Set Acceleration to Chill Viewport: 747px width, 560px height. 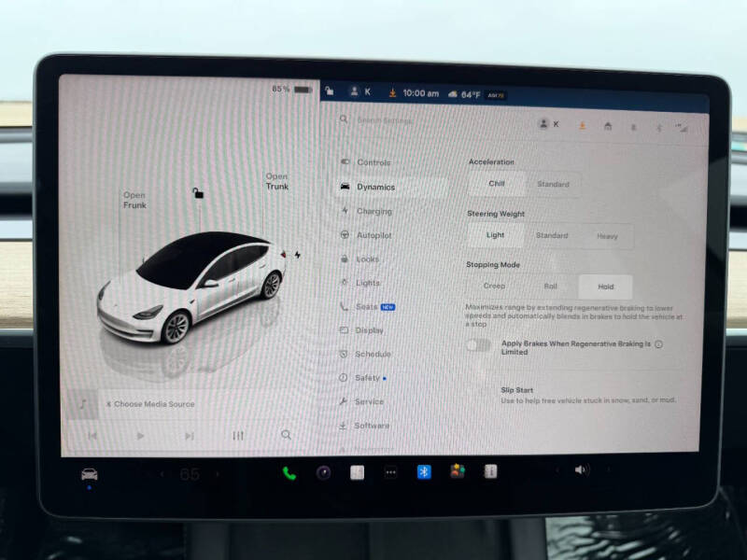[497, 183]
